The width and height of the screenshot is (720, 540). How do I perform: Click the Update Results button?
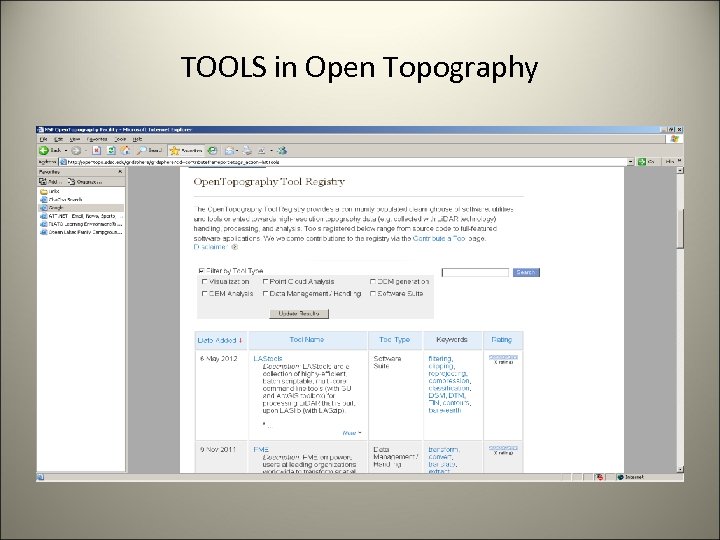(299, 314)
